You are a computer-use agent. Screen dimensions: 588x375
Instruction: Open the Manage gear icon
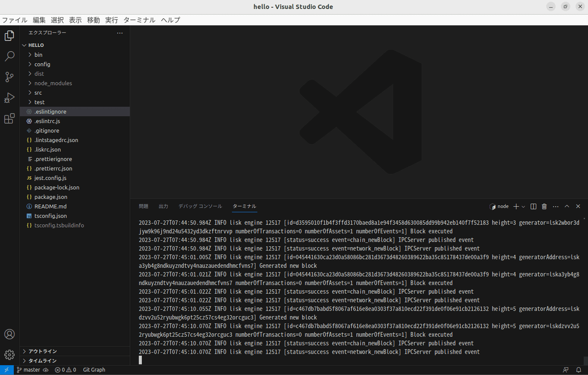point(9,355)
